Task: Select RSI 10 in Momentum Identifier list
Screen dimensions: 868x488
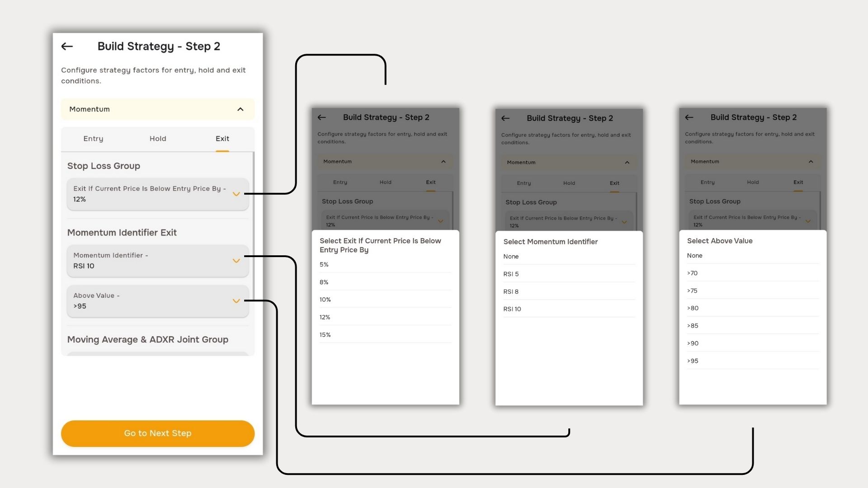Action: 569,309
